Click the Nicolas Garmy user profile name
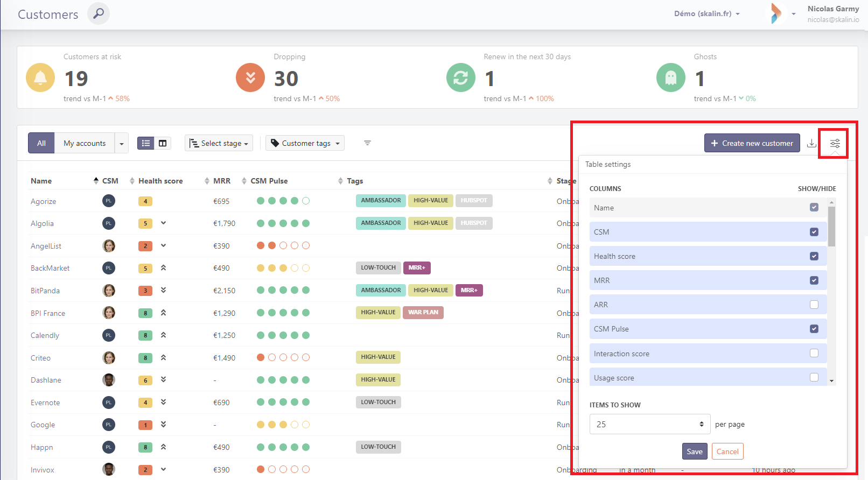The image size is (868, 480). (x=833, y=9)
